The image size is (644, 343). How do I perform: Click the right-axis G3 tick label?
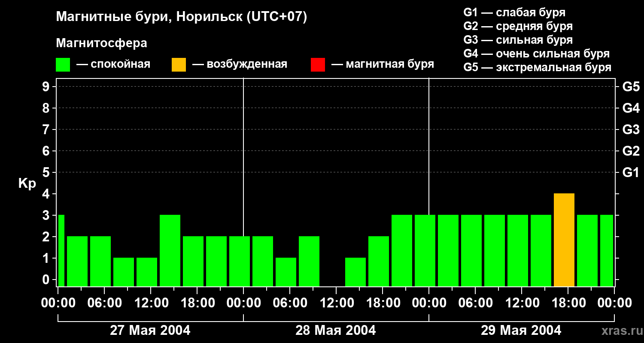pos(631,129)
